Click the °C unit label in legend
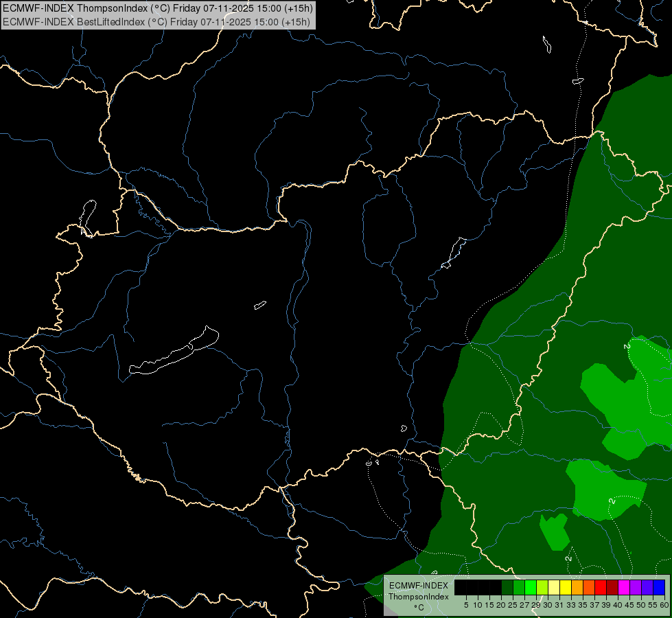Viewport: 672px width, 618px height. (x=419, y=608)
